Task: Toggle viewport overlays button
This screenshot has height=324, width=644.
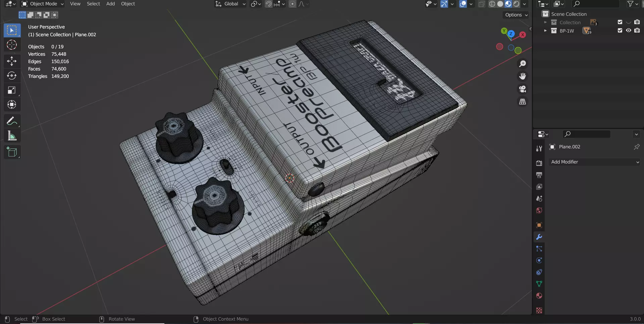Action: tap(463, 4)
